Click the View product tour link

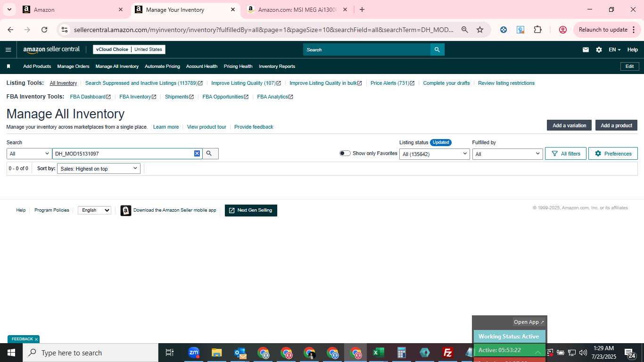tap(206, 127)
